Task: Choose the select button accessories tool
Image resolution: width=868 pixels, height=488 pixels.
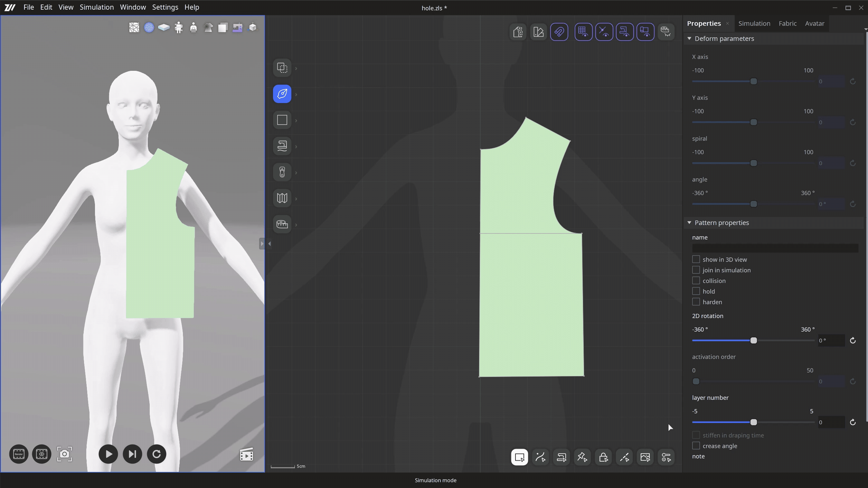Action: (x=666, y=457)
